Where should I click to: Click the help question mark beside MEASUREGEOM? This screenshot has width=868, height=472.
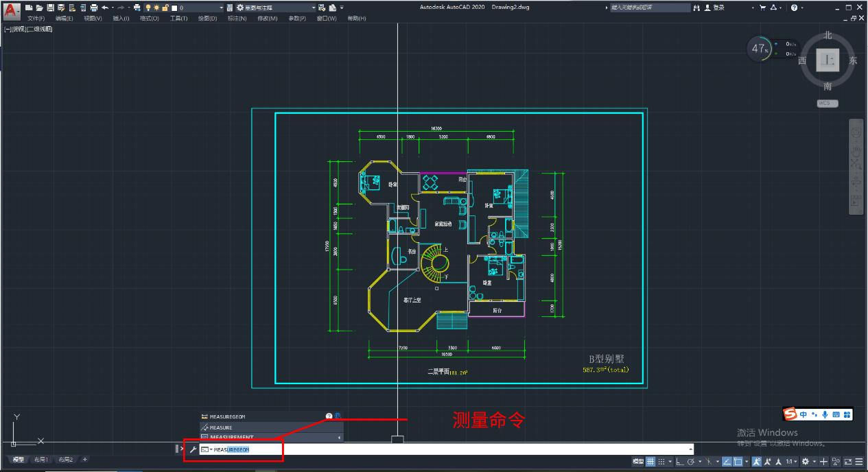[329, 416]
